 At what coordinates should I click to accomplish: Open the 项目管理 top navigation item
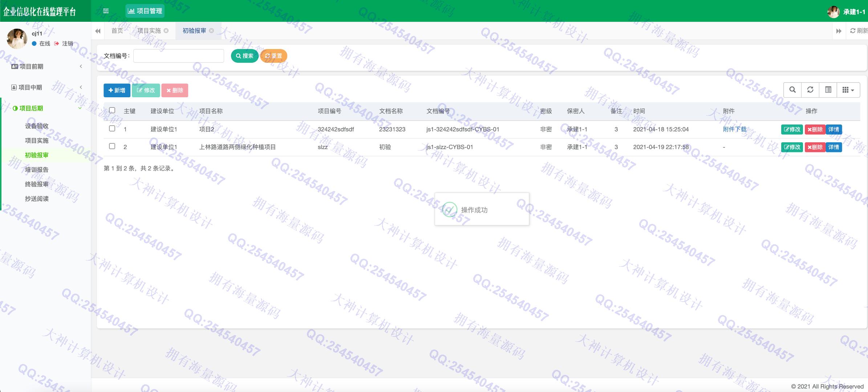145,11
